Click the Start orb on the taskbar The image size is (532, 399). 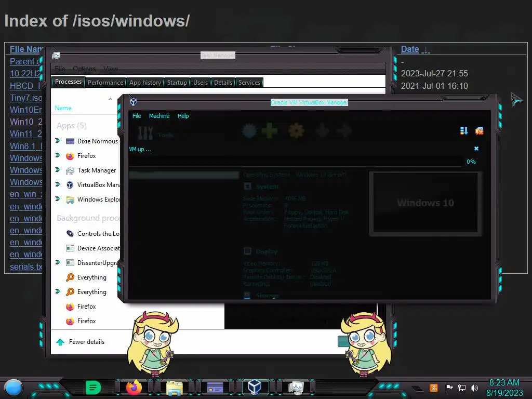(x=14, y=388)
